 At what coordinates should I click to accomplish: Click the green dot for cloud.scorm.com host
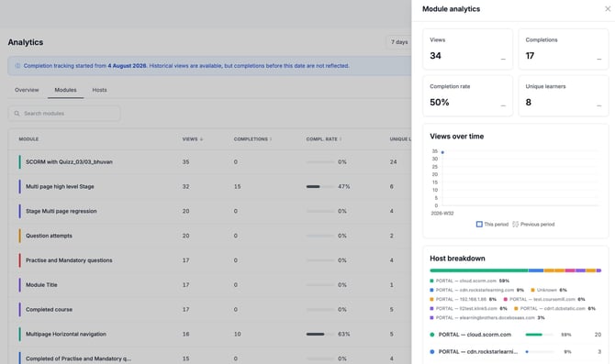click(432, 335)
